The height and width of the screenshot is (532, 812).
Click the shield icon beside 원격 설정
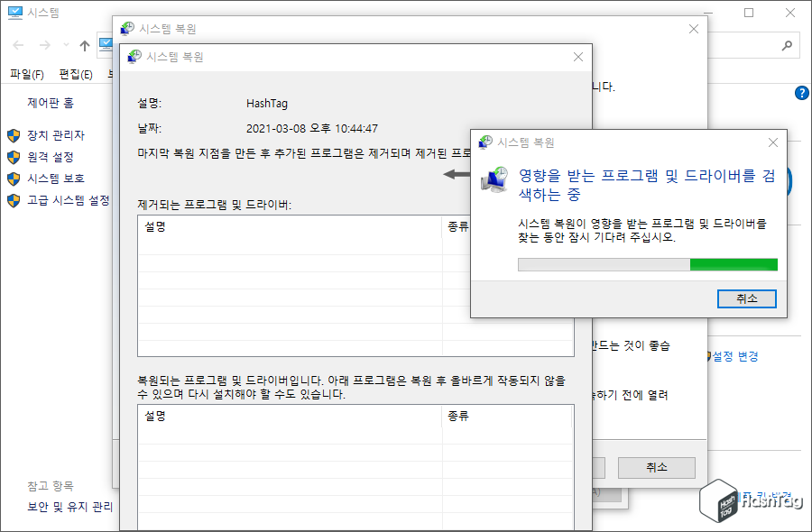tap(13, 157)
